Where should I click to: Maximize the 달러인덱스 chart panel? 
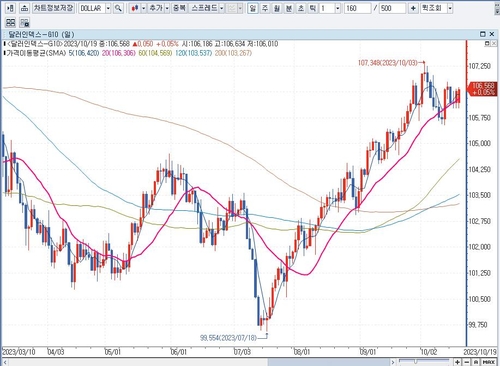[483, 34]
